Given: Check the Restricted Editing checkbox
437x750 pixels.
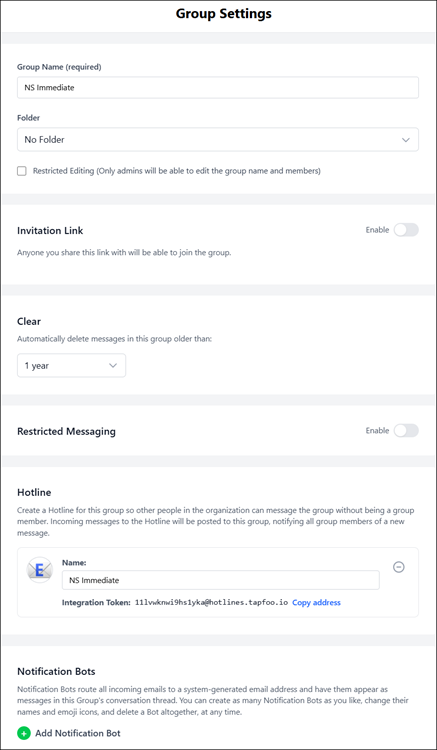Looking at the screenshot, I should pos(22,171).
